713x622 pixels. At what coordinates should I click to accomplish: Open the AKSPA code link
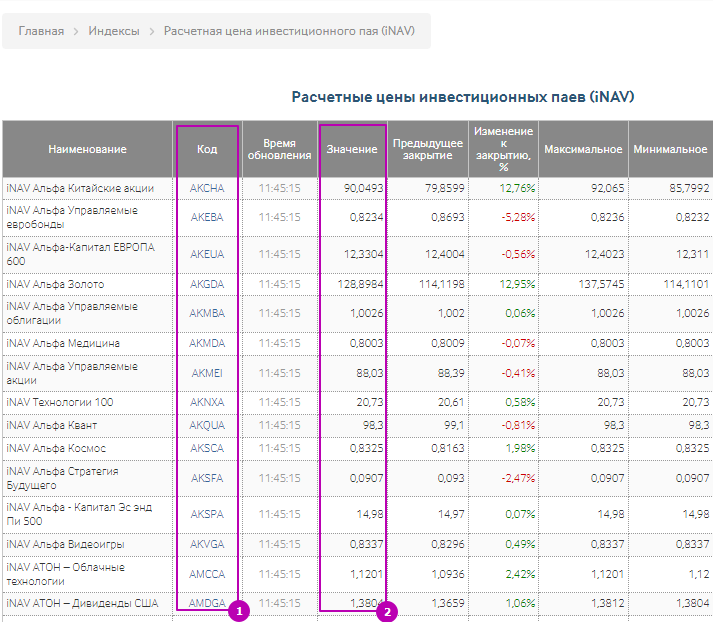tap(207, 514)
